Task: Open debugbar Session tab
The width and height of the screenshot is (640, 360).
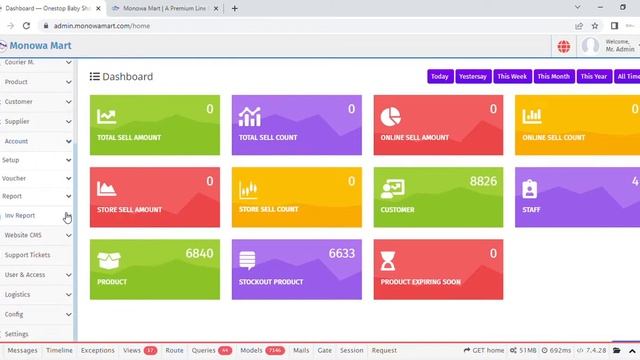Action: click(x=351, y=350)
